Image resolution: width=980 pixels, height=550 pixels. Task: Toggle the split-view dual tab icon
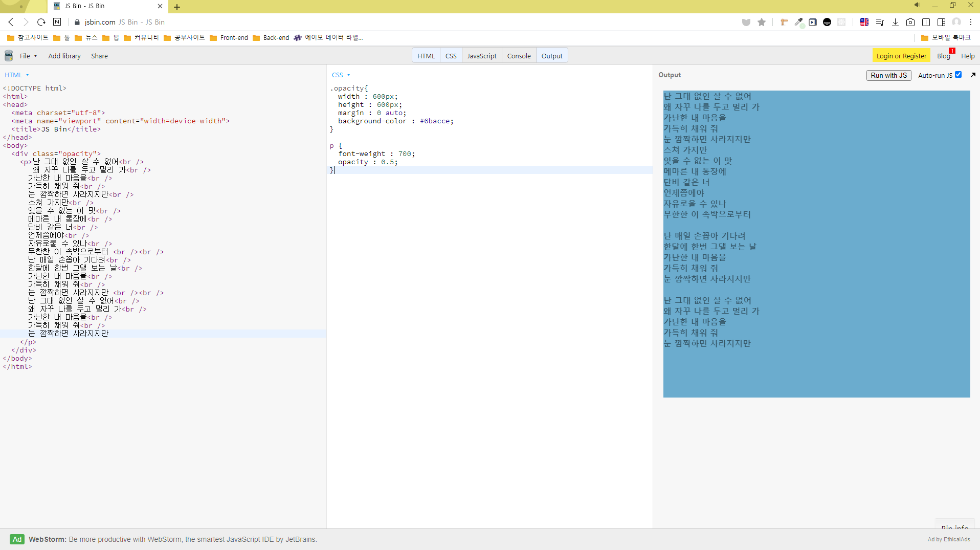coord(926,22)
